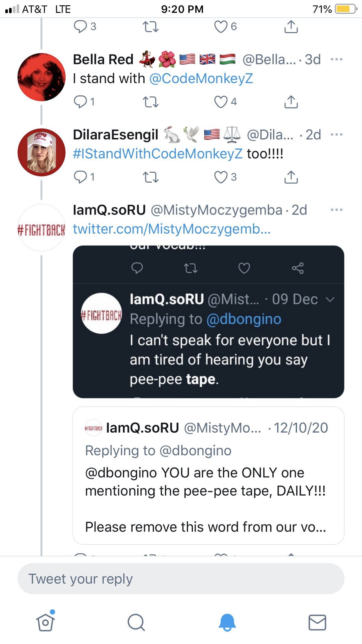Open more options for DilaraEsengil's tweet
The height and width of the screenshot is (644, 362).
pos(337,135)
